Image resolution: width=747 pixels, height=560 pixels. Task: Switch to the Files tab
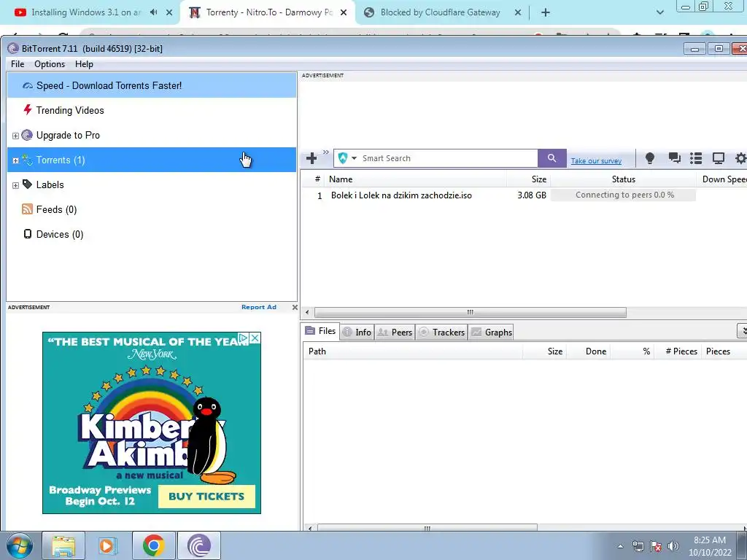321,331
